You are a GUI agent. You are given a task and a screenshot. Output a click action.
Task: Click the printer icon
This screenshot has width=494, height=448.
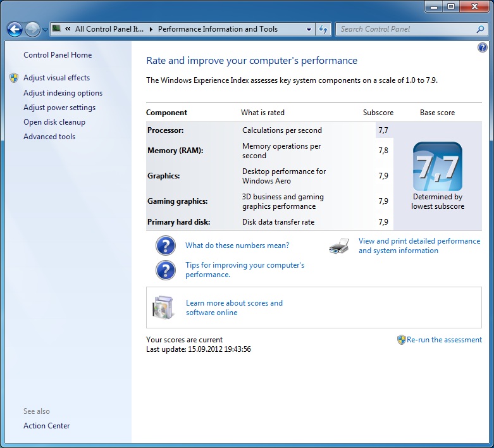click(339, 246)
